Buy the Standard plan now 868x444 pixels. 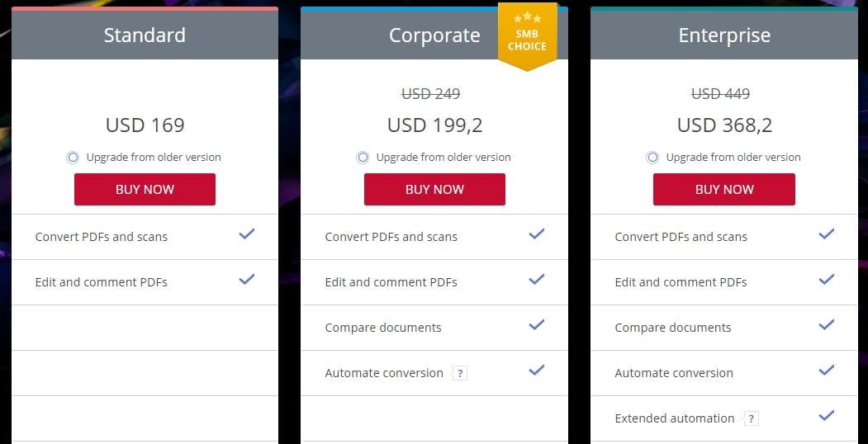(x=145, y=190)
